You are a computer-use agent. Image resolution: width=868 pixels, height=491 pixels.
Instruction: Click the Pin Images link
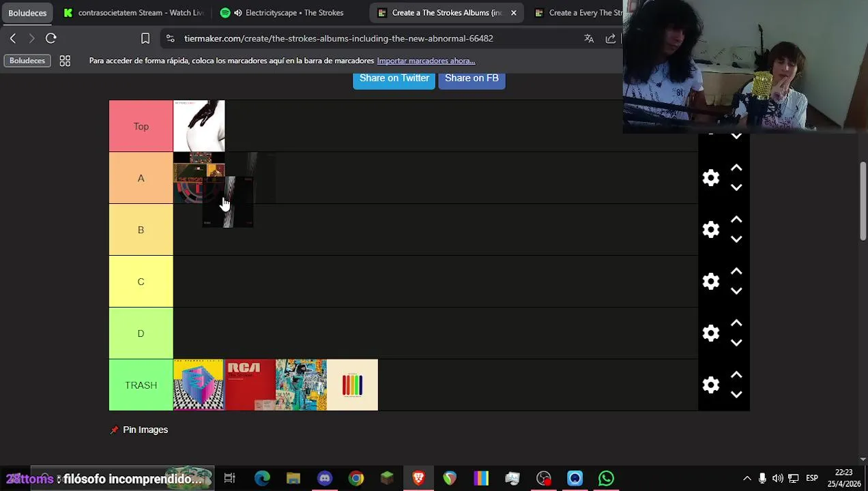(x=139, y=430)
